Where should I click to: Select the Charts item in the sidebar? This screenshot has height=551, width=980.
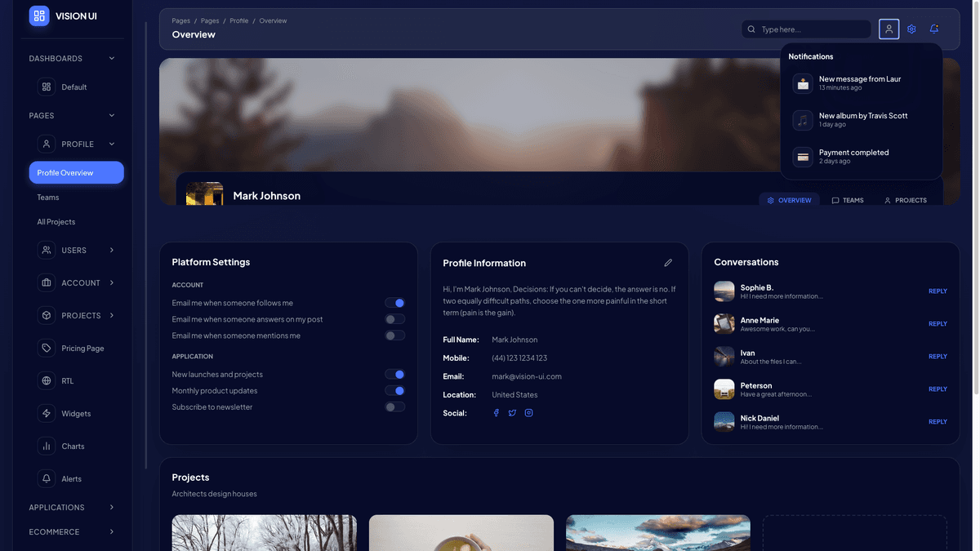click(73, 447)
